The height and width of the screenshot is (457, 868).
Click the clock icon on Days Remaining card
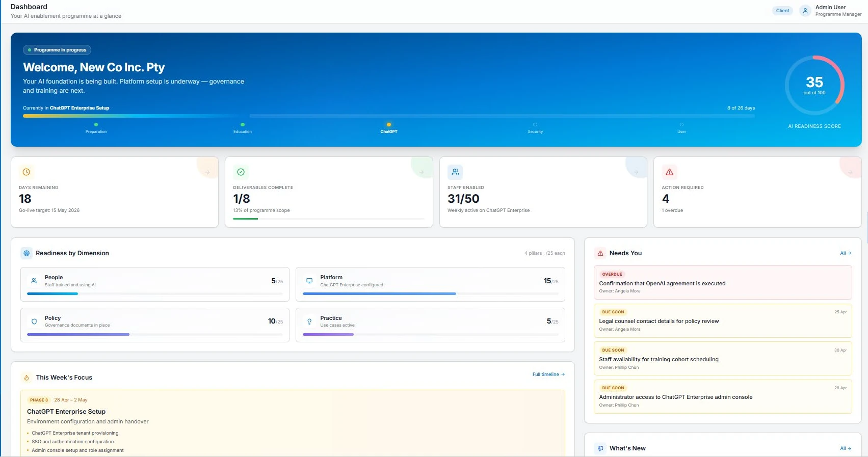point(27,172)
